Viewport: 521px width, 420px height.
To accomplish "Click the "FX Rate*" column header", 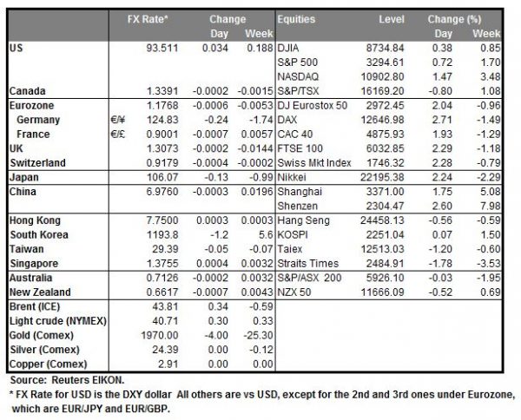I will 151,18.
